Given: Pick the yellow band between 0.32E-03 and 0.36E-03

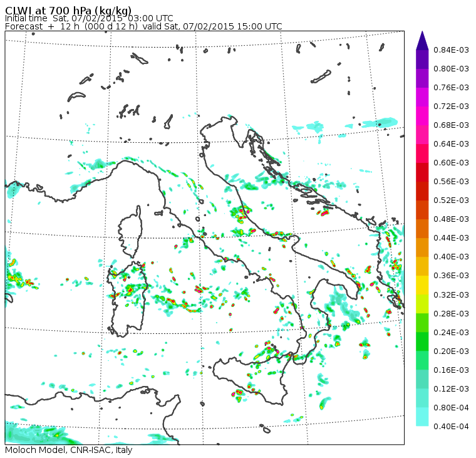Looking at the screenshot, I should [x=422, y=285].
